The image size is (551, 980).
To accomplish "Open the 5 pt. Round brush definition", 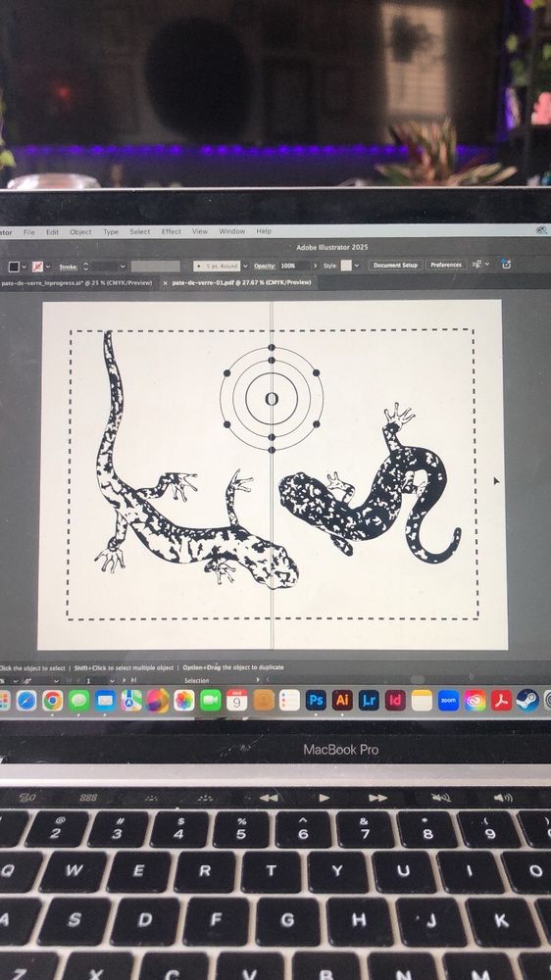I will (217, 266).
